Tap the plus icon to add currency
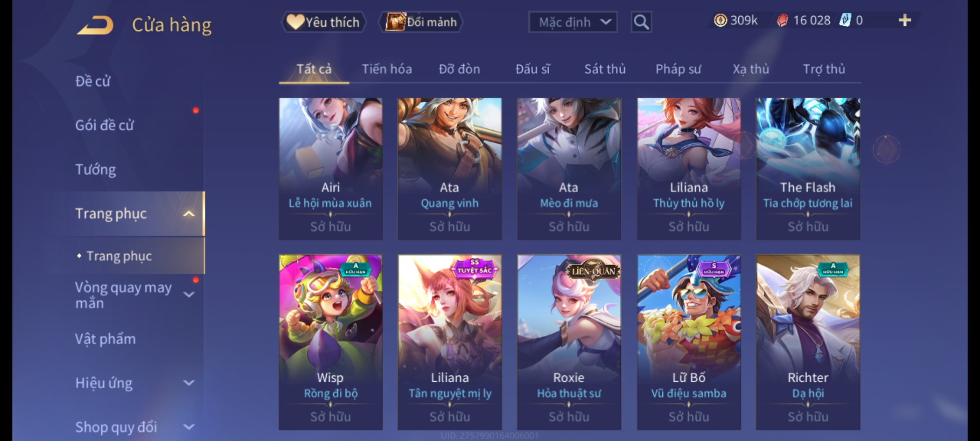980x441 pixels. 905,20
